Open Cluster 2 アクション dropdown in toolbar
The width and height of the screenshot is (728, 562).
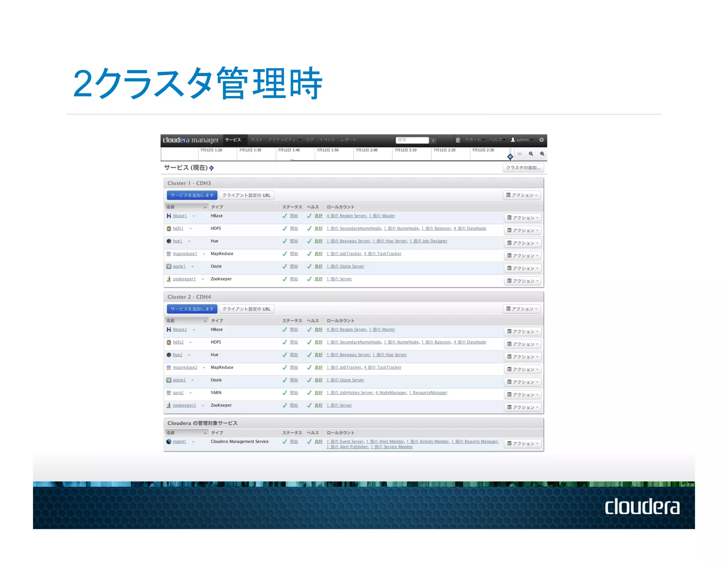click(521, 309)
